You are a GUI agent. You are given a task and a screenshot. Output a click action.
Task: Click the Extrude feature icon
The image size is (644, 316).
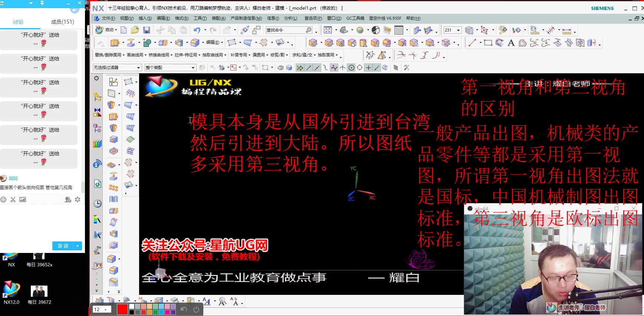pos(115,43)
